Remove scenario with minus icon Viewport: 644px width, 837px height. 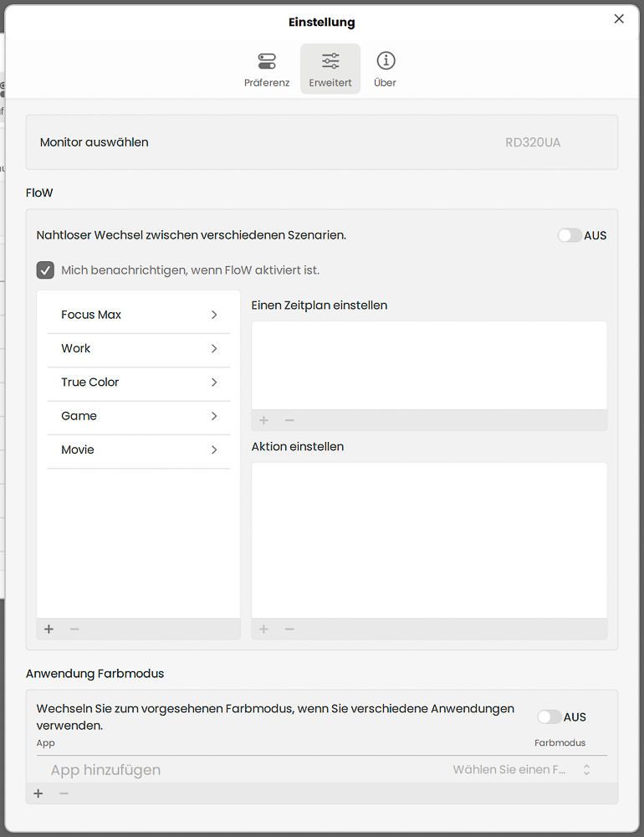(x=74, y=629)
